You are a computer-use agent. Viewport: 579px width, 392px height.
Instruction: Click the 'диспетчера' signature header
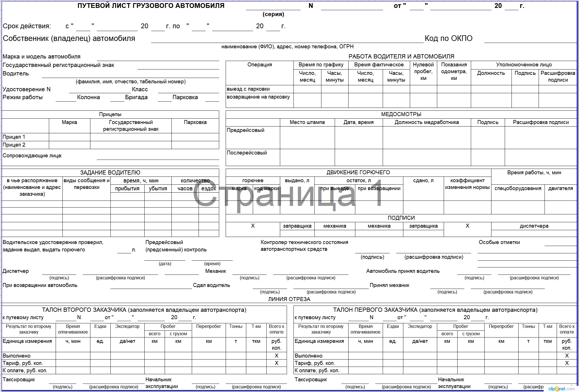point(534,226)
